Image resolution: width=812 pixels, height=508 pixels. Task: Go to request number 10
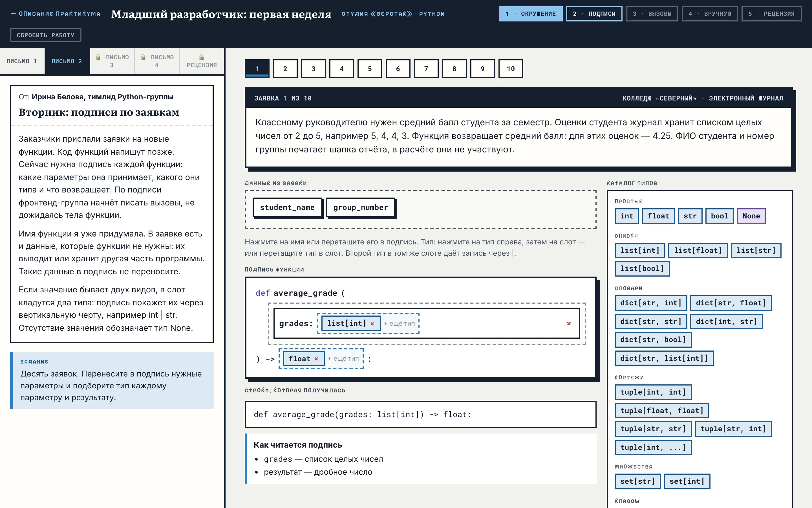pyautogui.click(x=511, y=69)
